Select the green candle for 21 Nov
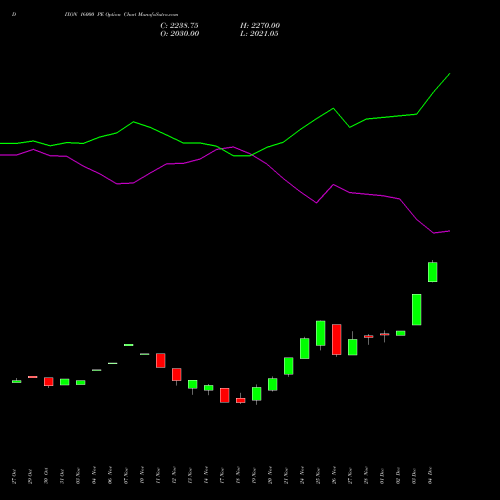Screen dimensions: 500x500 [x=289, y=366]
